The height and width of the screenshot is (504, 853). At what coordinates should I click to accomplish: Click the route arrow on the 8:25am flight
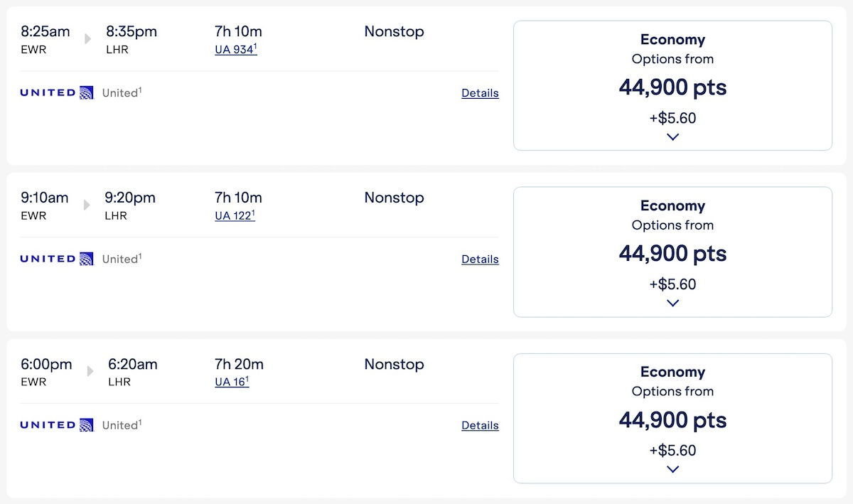pyautogui.click(x=88, y=39)
